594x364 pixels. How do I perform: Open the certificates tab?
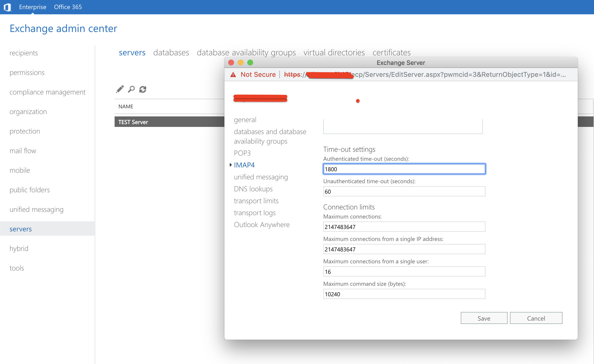pyautogui.click(x=391, y=52)
